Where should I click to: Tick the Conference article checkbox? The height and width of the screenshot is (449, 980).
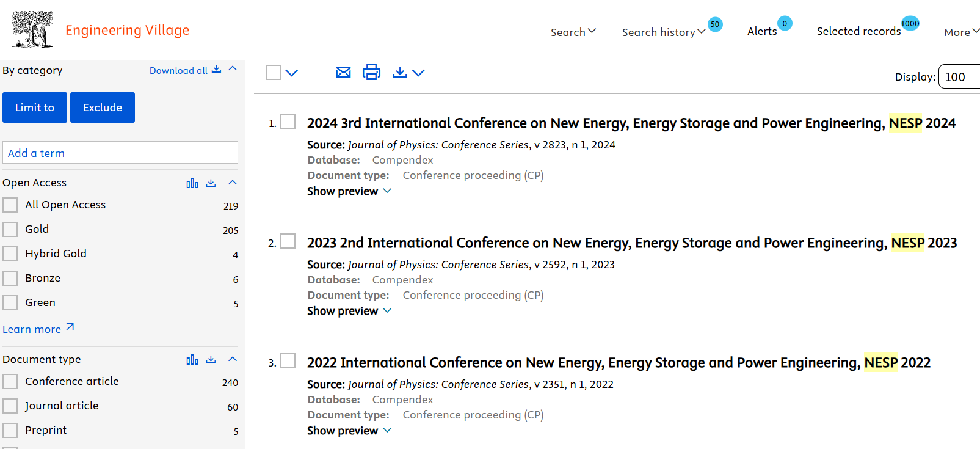tap(10, 382)
